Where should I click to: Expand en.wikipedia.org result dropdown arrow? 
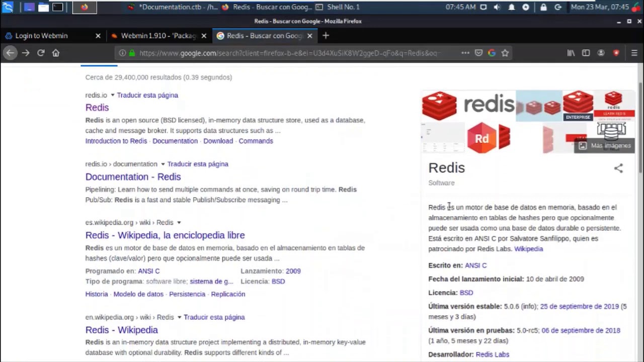(x=179, y=317)
